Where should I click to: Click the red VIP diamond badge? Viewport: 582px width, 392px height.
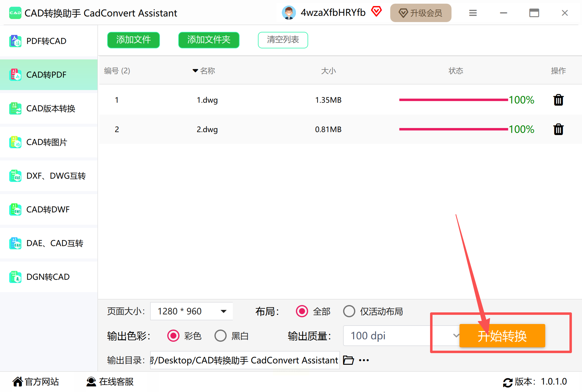click(376, 12)
